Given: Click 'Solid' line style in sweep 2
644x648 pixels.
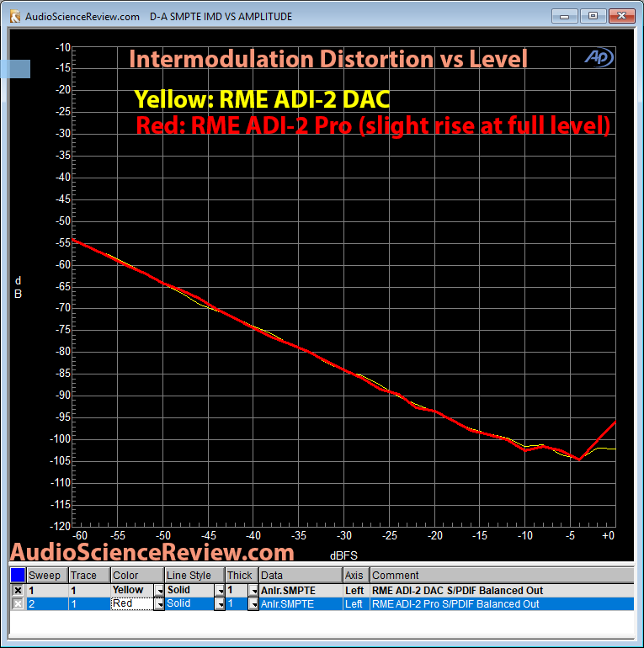Looking at the screenshot, I should click(189, 603).
